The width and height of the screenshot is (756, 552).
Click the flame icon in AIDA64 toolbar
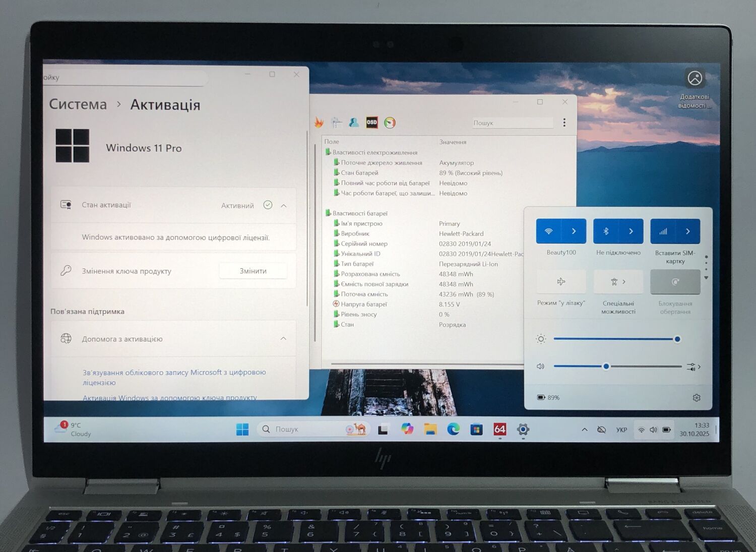319,122
